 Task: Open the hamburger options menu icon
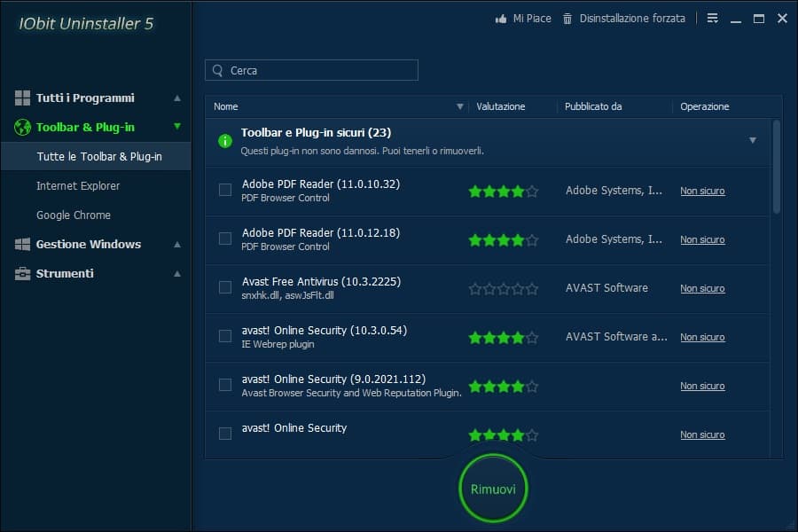713,19
